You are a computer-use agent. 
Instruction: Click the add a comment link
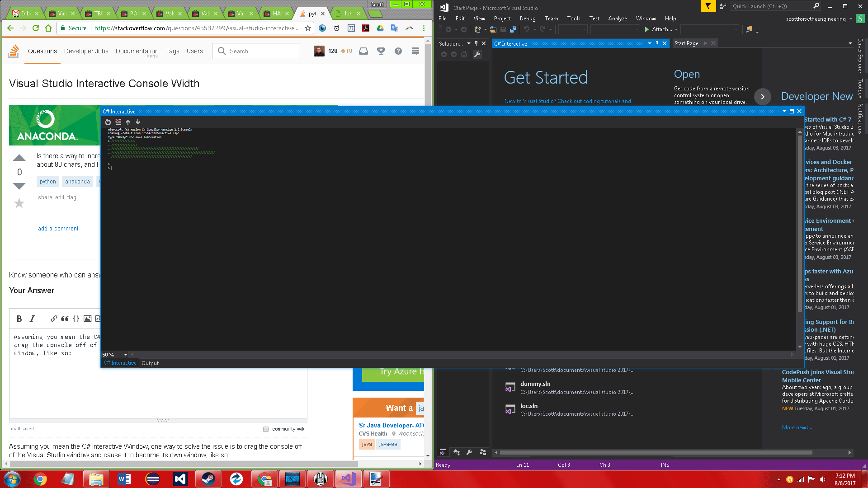pos(58,229)
